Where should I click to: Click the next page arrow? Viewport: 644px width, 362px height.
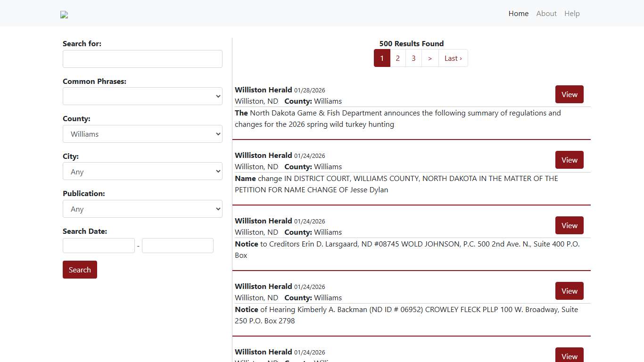click(429, 58)
